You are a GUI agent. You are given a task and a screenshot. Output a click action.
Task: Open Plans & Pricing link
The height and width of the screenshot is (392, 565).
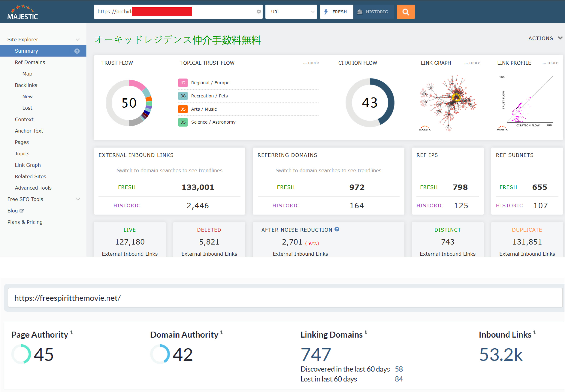pyautogui.click(x=25, y=222)
